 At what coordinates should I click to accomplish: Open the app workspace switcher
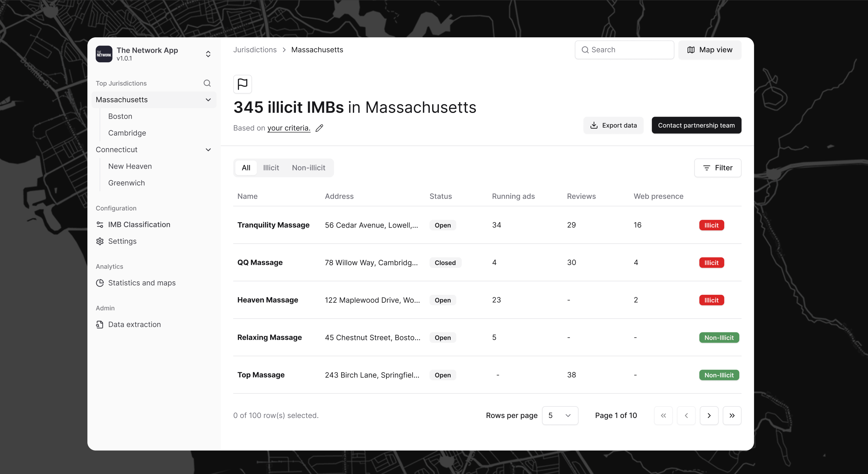(x=208, y=54)
